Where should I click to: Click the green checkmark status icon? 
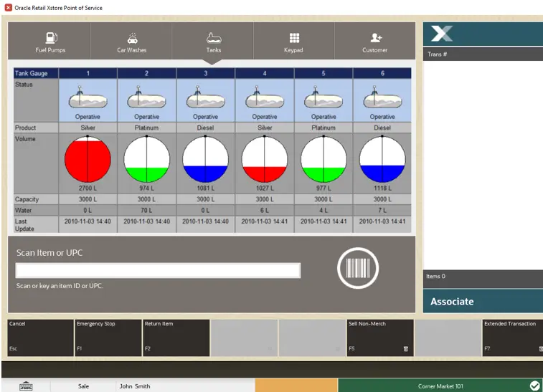(x=534, y=386)
